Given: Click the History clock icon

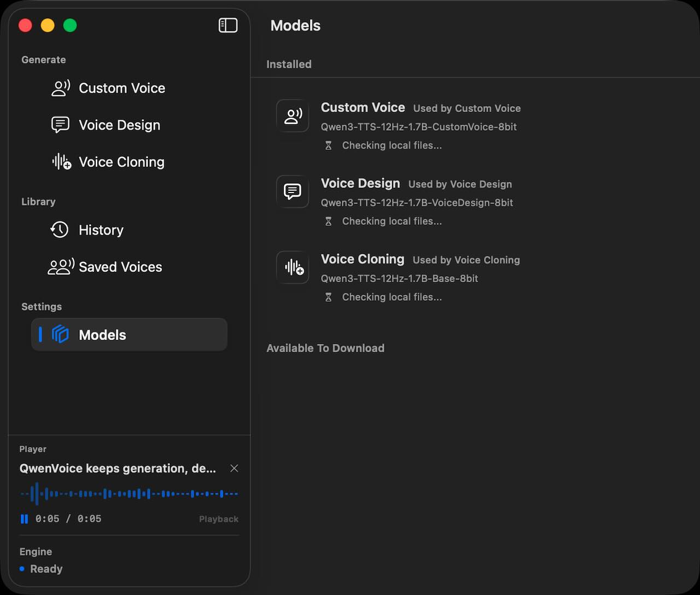Looking at the screenshot, I should 60,230.
